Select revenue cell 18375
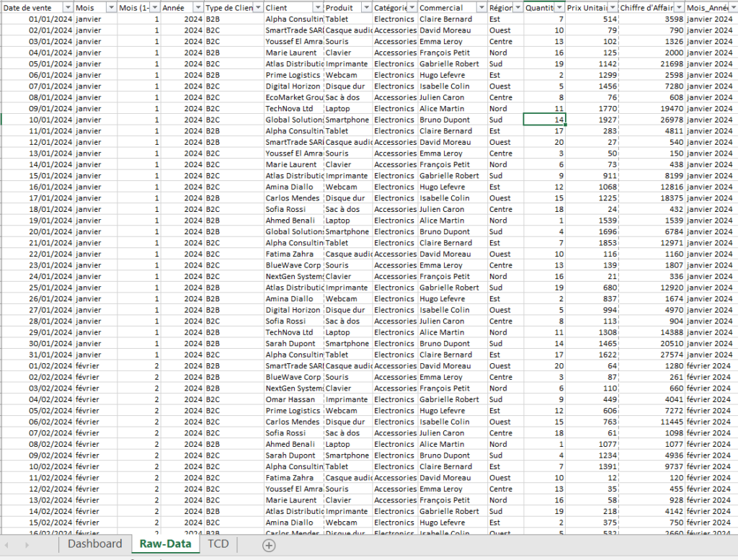Viewport: 738px width, 560px height. click(652, 198)
